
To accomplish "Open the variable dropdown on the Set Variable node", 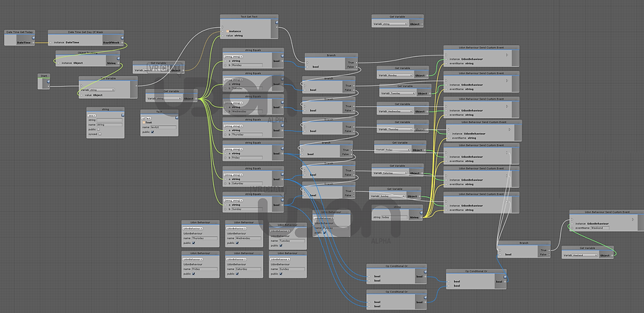I will pos(102,90).
